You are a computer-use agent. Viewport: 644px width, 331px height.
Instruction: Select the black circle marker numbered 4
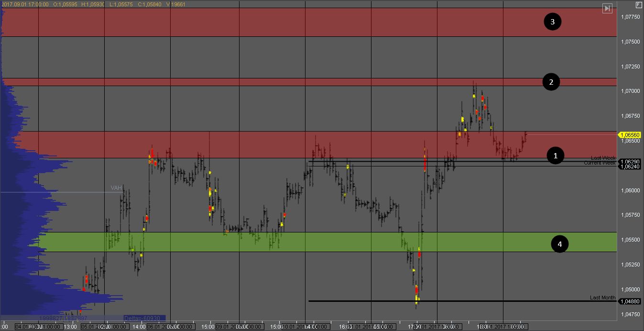560,244
